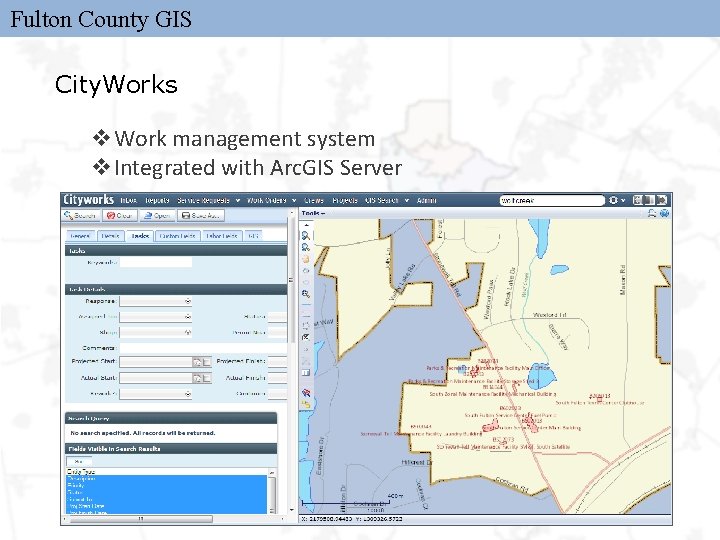Collapse the map toolbar with the up arrow

[306, 225]
